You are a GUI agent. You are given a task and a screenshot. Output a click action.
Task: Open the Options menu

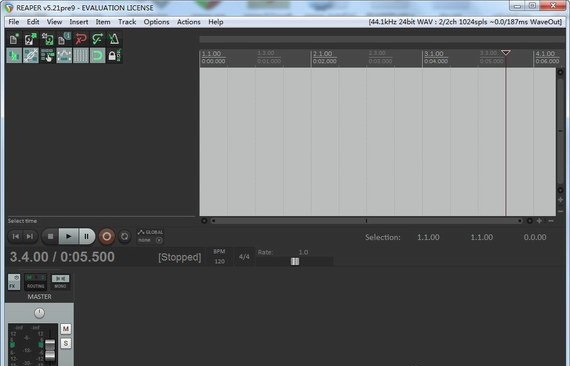[156, 22]
